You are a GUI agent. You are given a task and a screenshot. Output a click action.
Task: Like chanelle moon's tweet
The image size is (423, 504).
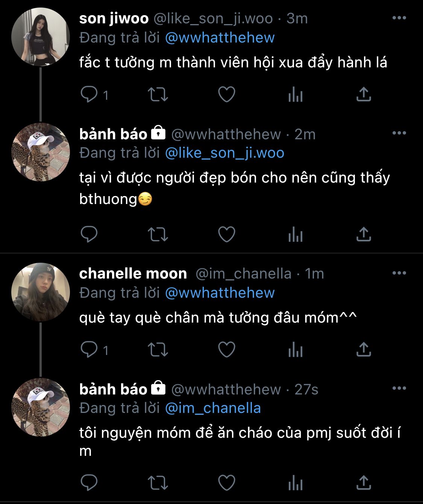click(x=227, y=350)
